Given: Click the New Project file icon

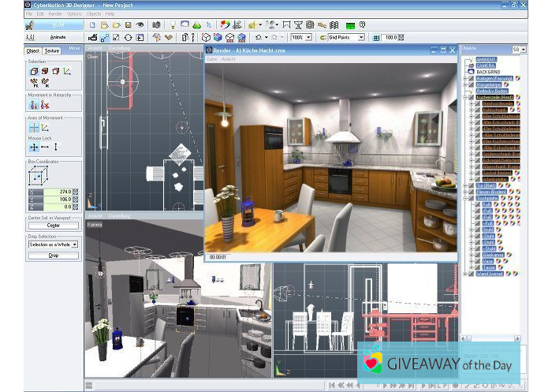Looking at the screenshot, I should pyautogui.click(x=93, y=25).
